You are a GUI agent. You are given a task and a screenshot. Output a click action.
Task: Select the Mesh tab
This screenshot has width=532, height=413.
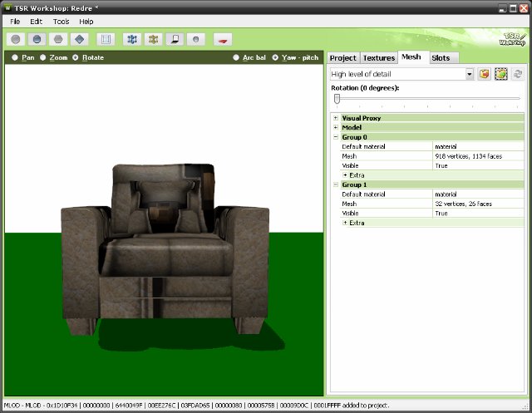411,57
